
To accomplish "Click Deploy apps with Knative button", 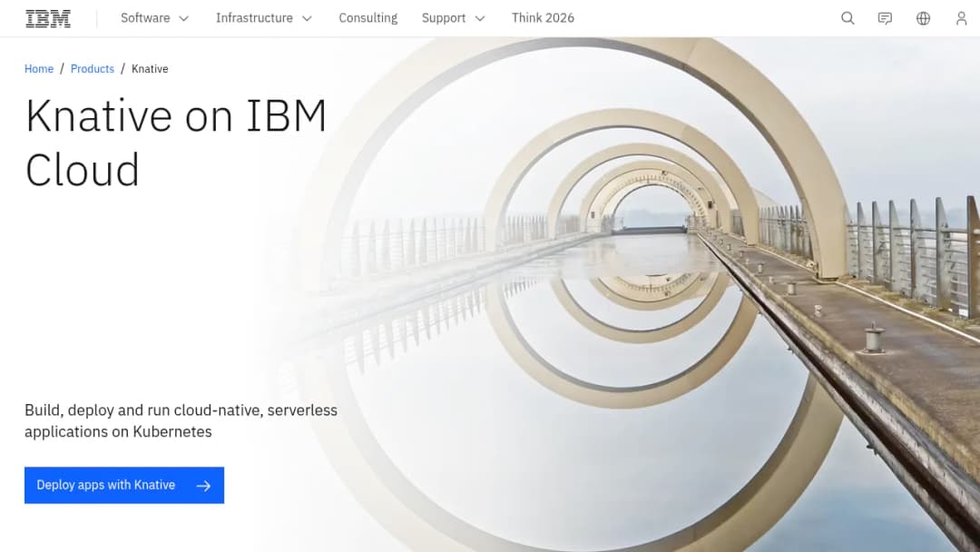I will click(124, 485).
